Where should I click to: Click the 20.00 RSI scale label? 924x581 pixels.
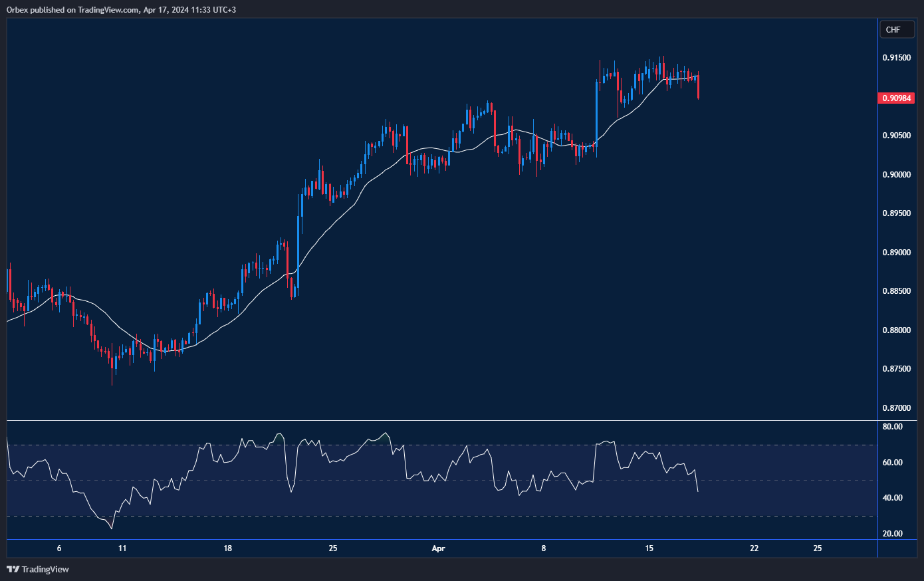[x=892, y=533]
